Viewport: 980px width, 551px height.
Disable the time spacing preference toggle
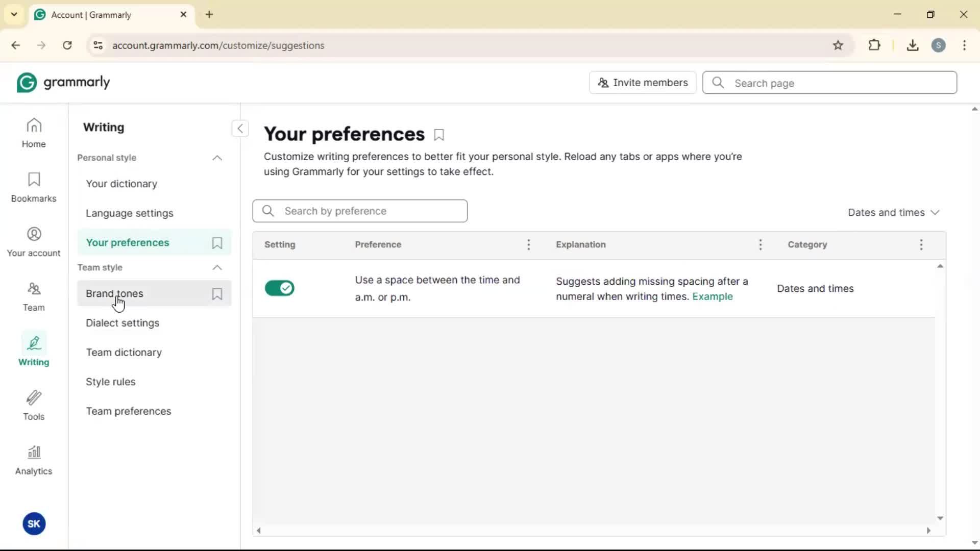click(280, 288)
